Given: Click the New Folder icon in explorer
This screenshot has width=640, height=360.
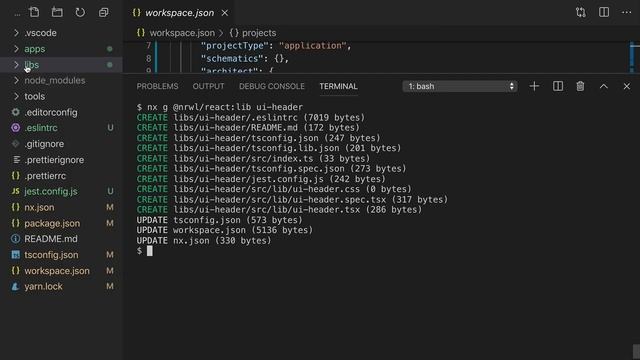Looking at the screenshot, I should pos(57,12).
